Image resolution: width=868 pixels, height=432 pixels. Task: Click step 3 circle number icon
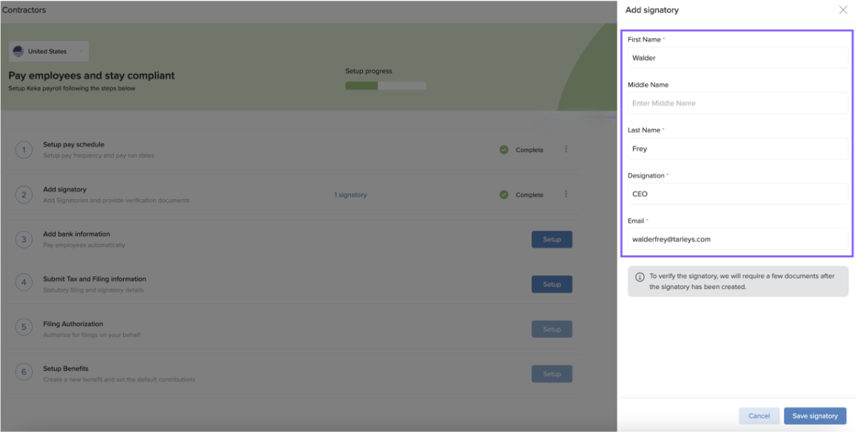(x=24, y=239)
